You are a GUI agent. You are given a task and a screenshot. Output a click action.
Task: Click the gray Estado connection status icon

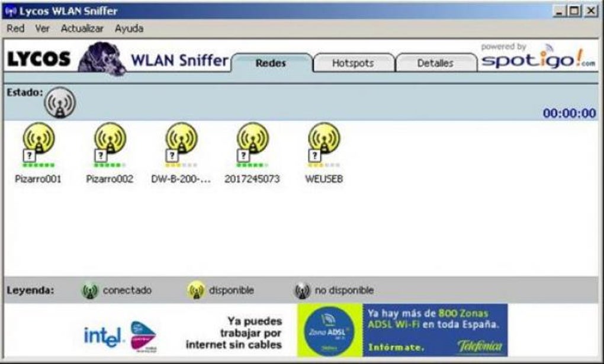point(60,102)
